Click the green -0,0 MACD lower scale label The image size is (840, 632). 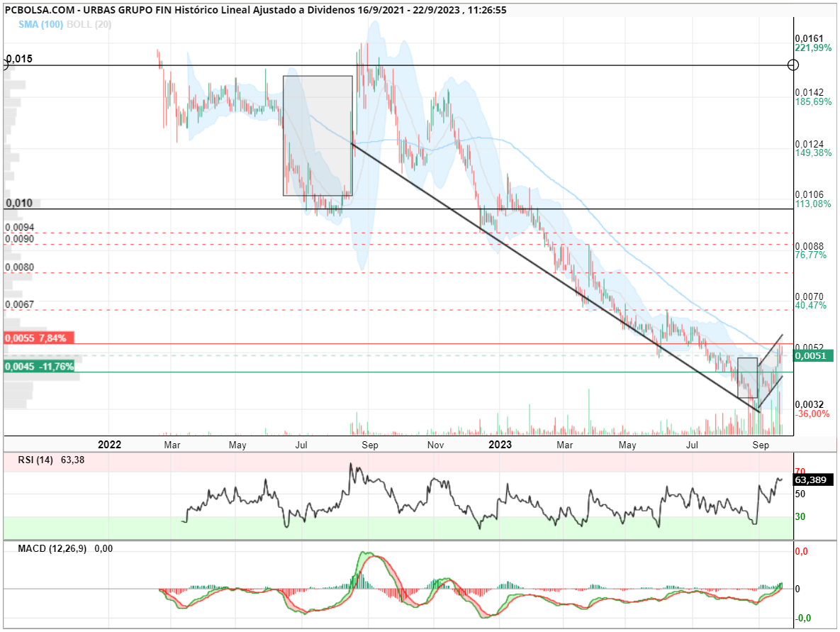click(x=802, y=618)
